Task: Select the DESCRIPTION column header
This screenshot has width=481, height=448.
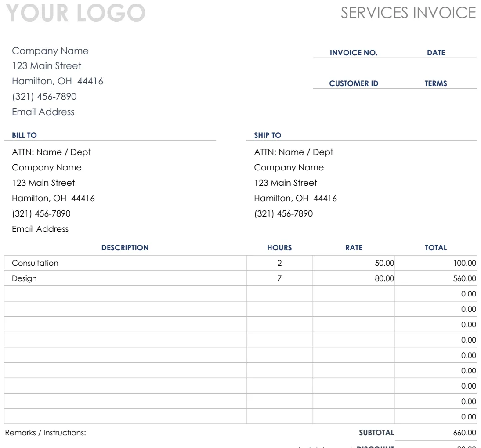Action: [x=125, y=248]
